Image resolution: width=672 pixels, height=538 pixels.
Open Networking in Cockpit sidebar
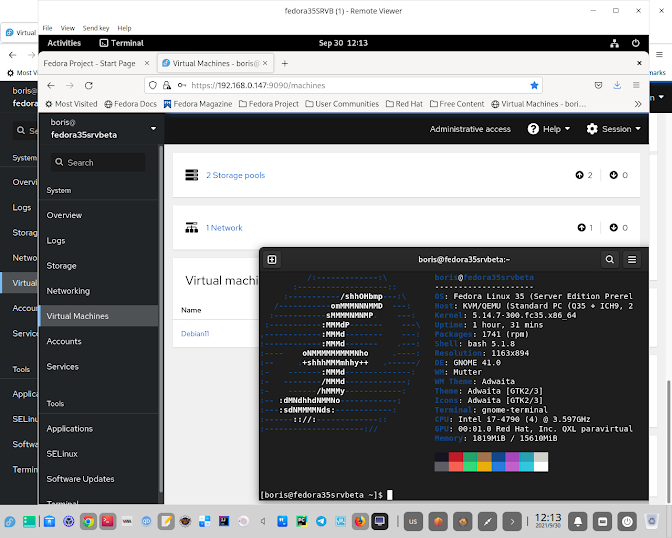(99, 291)
